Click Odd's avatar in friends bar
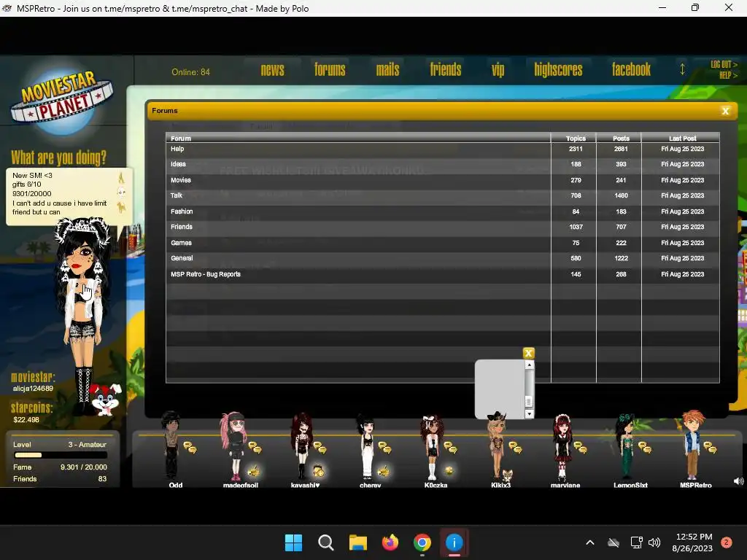 click(x=171, y=446)
